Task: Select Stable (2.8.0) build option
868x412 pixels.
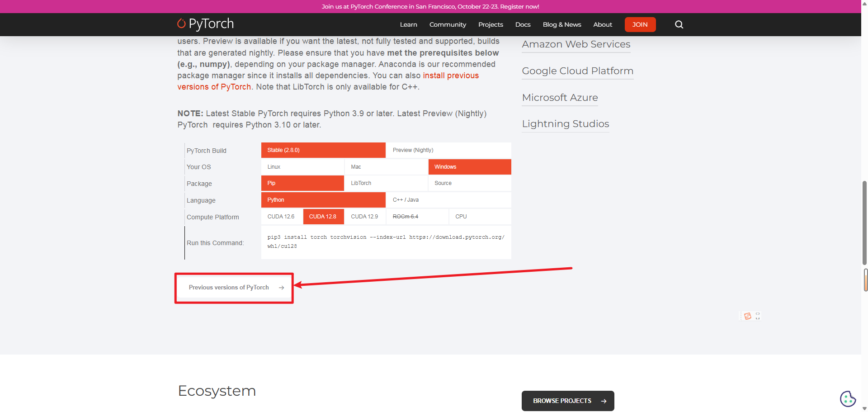Action: (x=323, y=150)
